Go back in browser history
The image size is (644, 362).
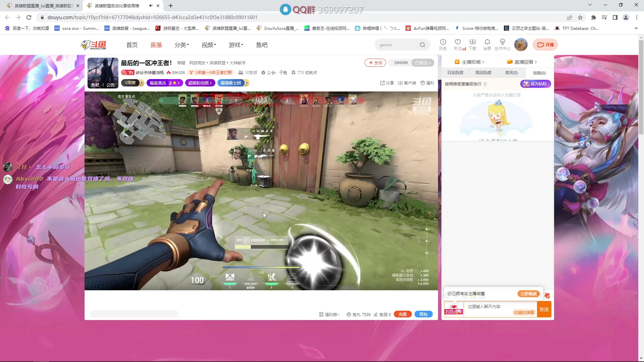click(x=7, y=17)
